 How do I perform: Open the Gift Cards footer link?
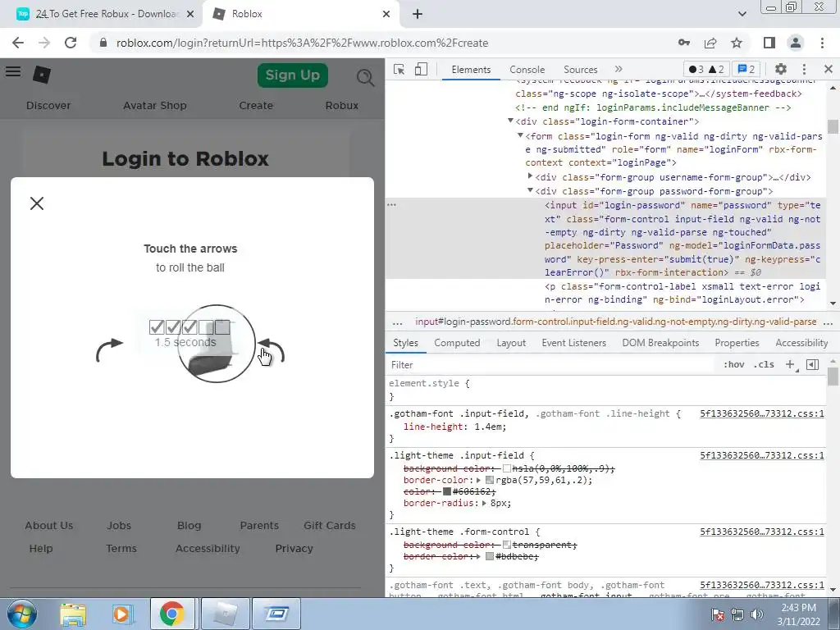point(330,526)
